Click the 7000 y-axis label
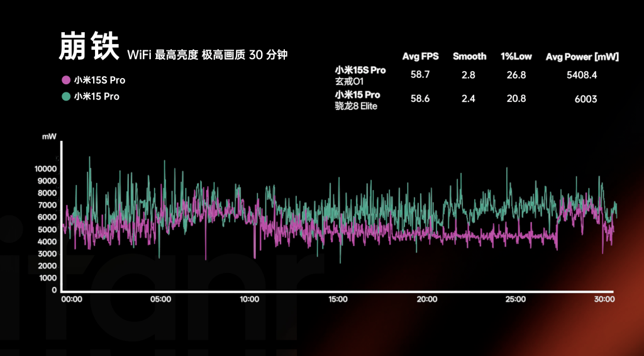The height and width of the screenshot is (356, 644). tap(48, 205)
